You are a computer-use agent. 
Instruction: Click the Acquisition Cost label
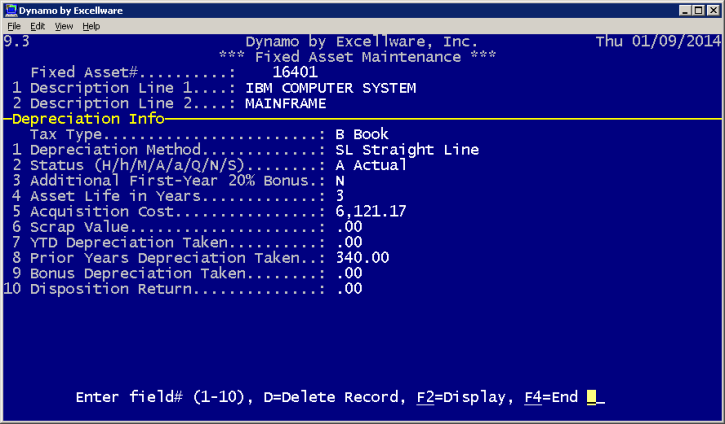pos(178,211)
